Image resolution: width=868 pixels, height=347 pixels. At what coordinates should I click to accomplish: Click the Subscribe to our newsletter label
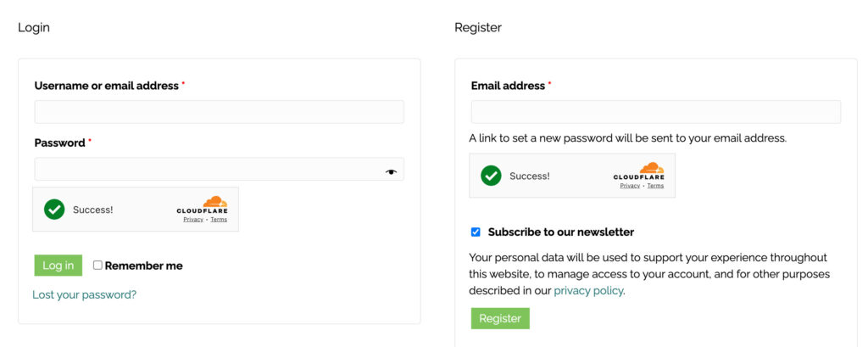tap(560, 232)
